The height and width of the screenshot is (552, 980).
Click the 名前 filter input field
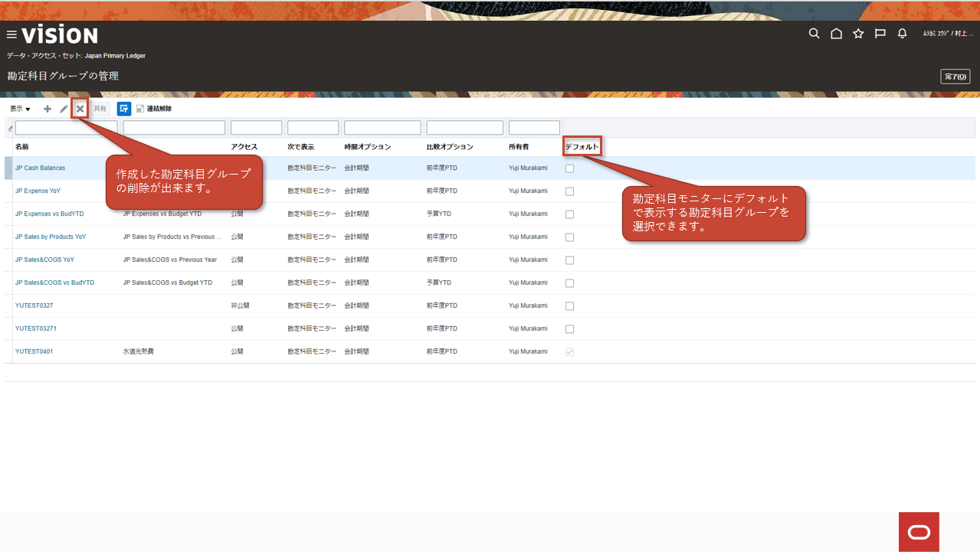tap(67, 128)
